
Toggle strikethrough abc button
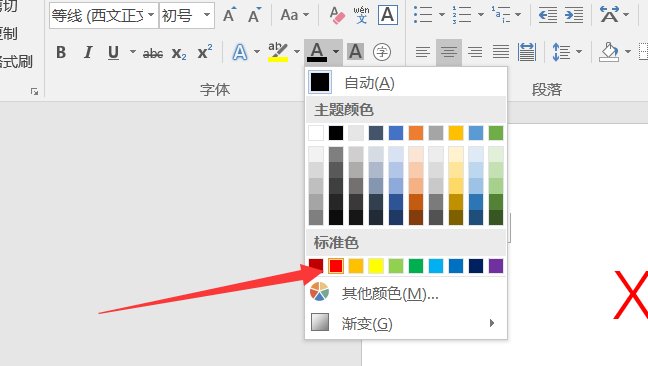pyautogui.click(x=152, y=53)
